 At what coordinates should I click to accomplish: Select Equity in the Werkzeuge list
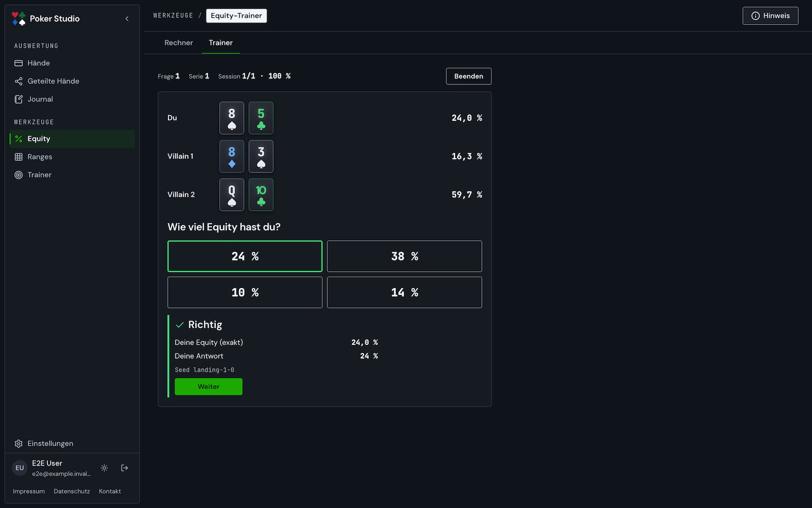72,139
